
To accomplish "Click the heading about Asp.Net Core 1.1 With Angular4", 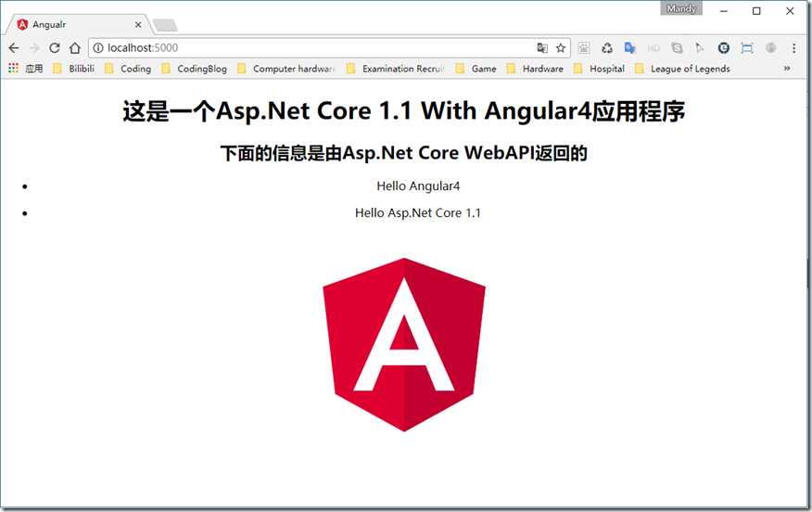I will click(x=404, y=111).
